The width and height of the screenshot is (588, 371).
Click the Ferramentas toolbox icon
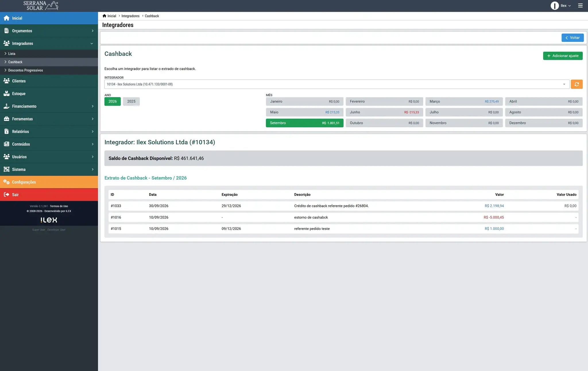(7, 119)
